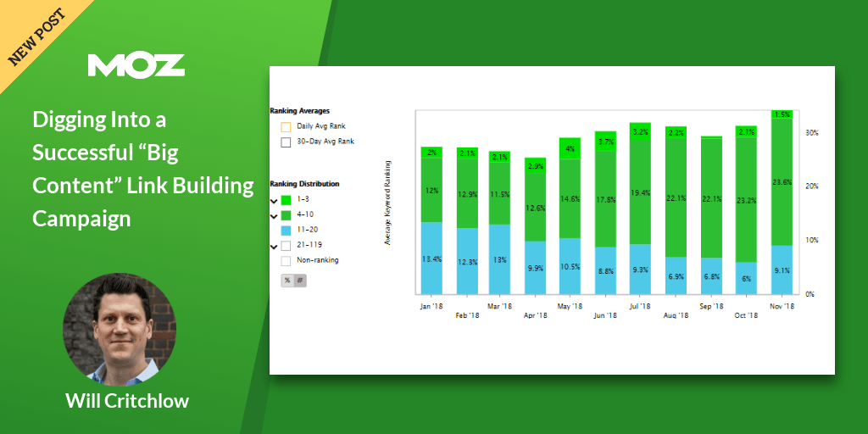Click the NEW POST corner ribbon

coord(38,36)
